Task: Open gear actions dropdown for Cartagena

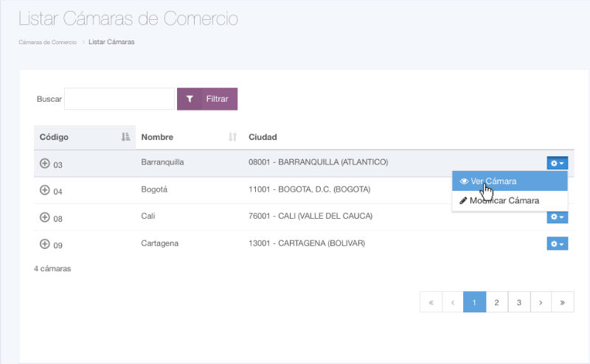Action: coord(557,243)
